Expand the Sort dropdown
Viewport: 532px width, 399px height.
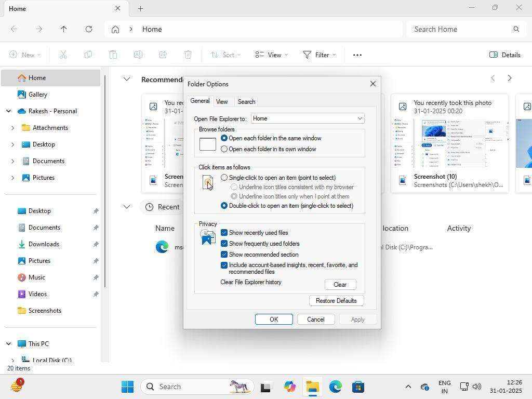point(225,55)
